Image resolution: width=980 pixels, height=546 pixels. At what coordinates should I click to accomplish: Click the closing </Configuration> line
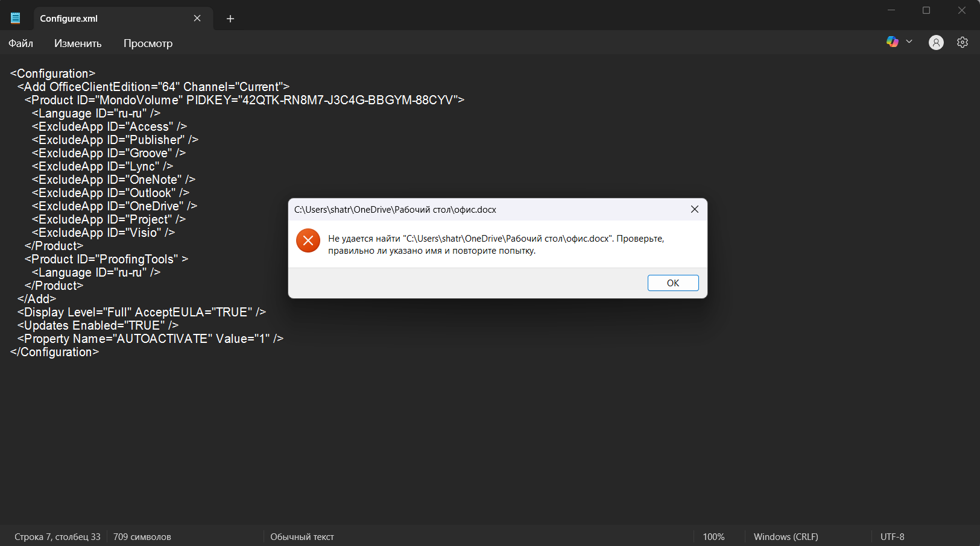[54, 352]
